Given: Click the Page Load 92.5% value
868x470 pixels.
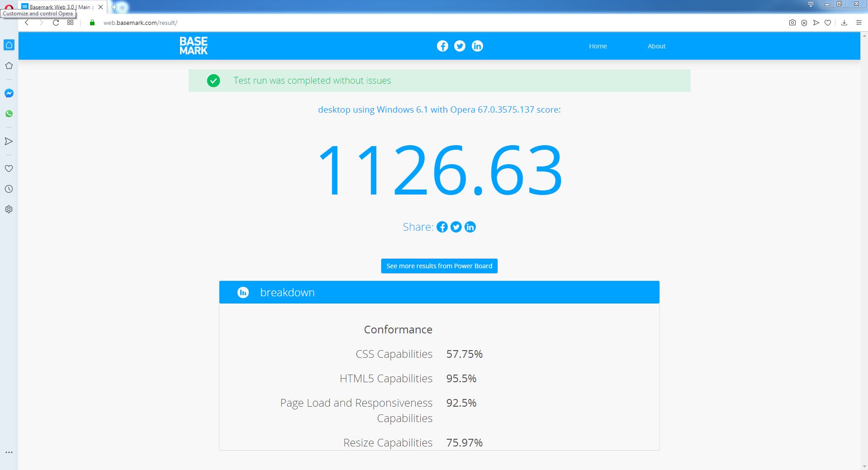Looking at the screenshot, I should coord(461,403).
